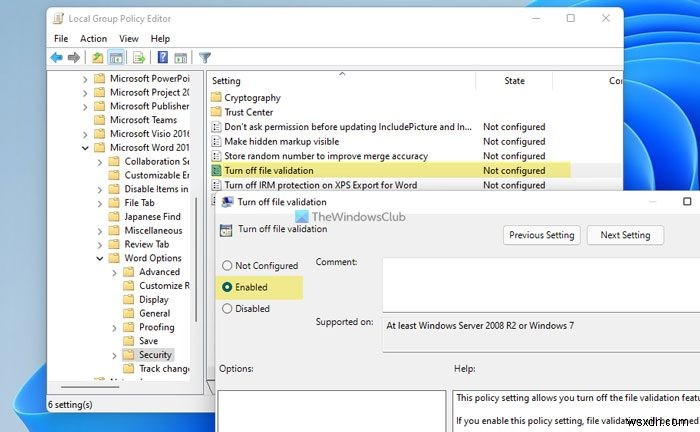The width and height of the screenshot is (700, 432).
Task: Click the policy dialog title bar icon
Action: pos(227,202)
